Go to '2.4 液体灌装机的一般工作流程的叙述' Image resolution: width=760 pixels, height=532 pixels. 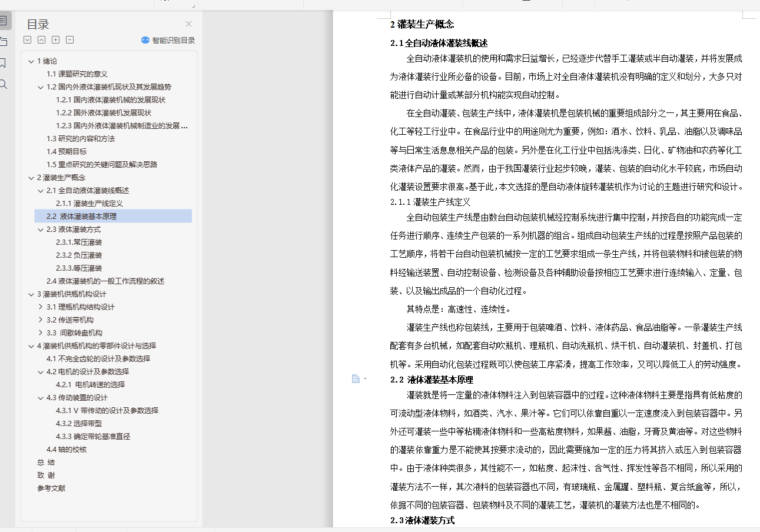(105, 281)
